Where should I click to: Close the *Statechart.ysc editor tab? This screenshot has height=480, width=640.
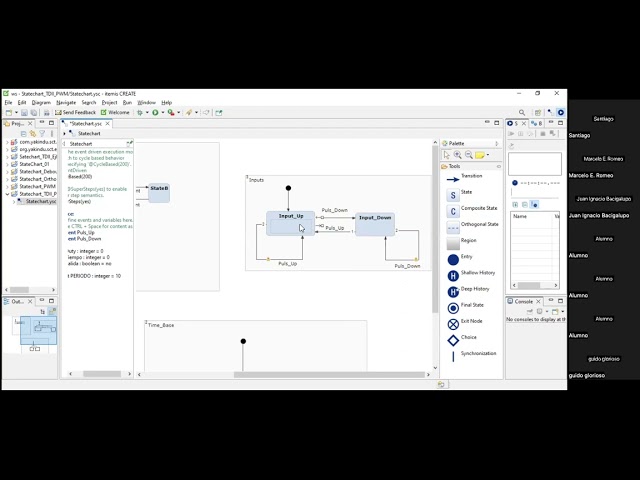[x=108, y=123]
